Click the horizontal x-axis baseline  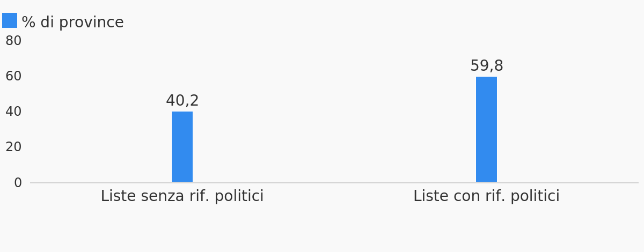pyautogui.click(x=334, y=182)
